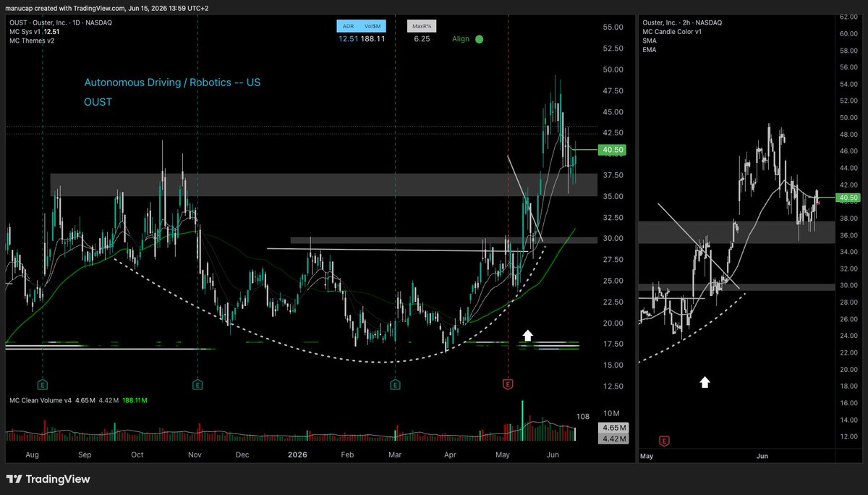Click the MC Candle Color v1 legend

click(x=672, y=32)
